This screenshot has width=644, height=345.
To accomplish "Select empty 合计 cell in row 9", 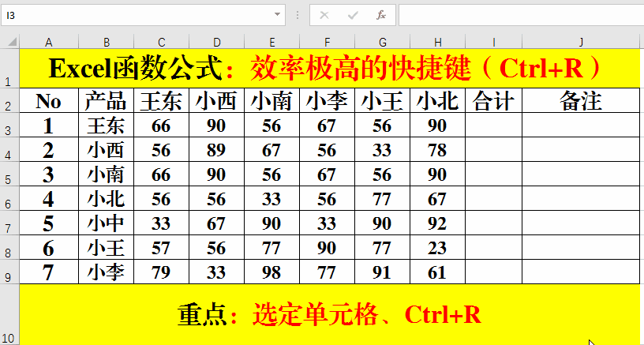I will 494,272.
